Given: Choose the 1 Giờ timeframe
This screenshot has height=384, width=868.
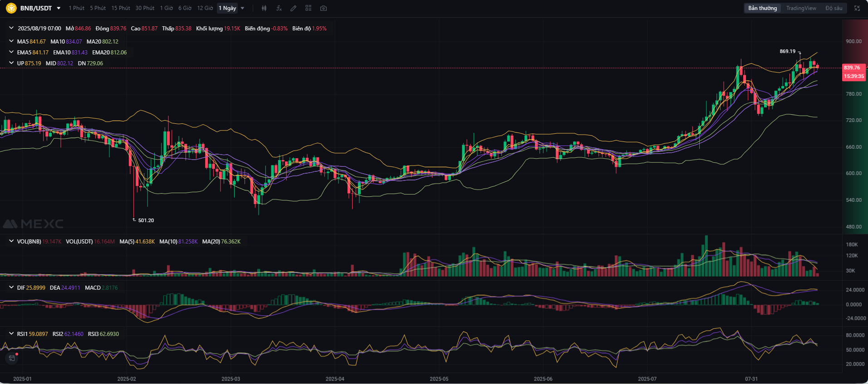Looking at the screenshot, I should point(166,8).
